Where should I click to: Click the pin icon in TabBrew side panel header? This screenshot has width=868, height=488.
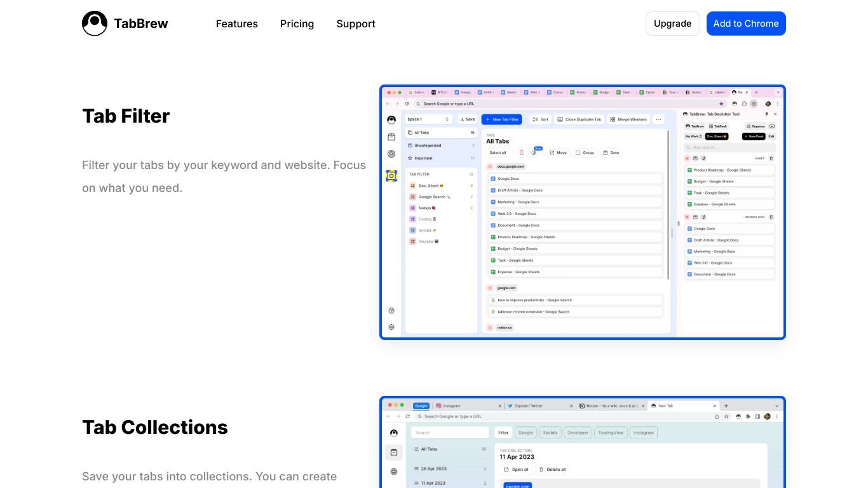[766, 114]
